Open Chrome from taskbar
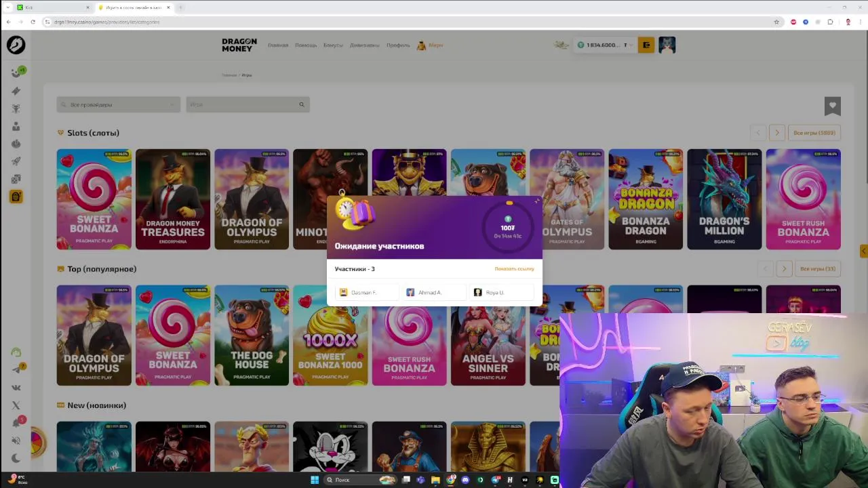The width and height of the screenshot is (868, 488). tap(450, 480)
